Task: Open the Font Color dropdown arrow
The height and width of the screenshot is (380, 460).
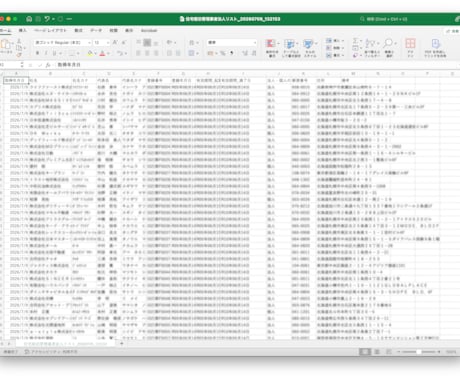Action: click(108, 53)
